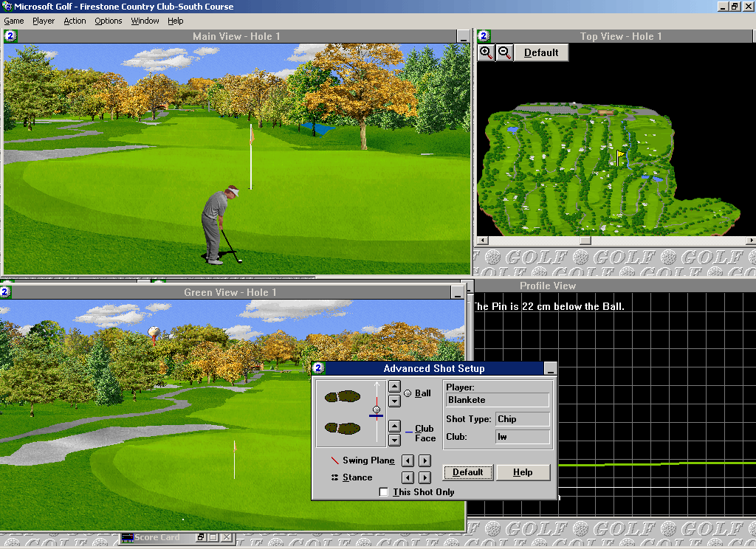The width and height of the screenshot is (756, 549).
Task: Enable This Shot Only checkbox
Action: click(383, 492)
